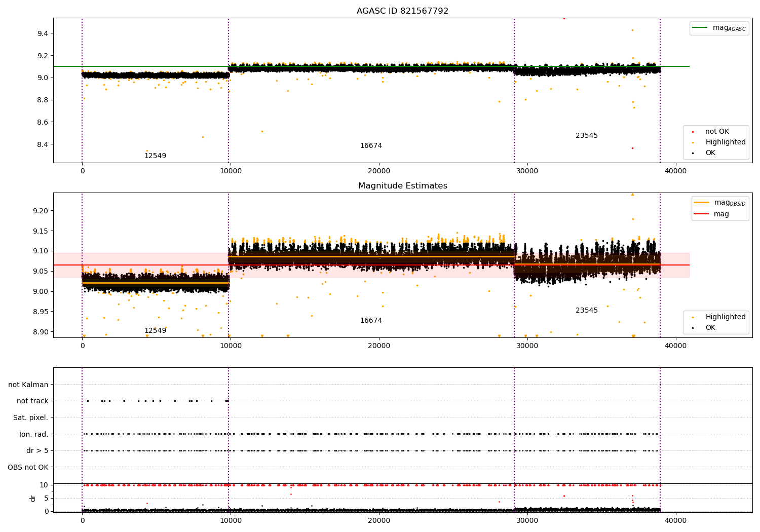Viewport: 760px width, 532px height.
Task: Click the 'not track' row label
Action: click(32, 401)
